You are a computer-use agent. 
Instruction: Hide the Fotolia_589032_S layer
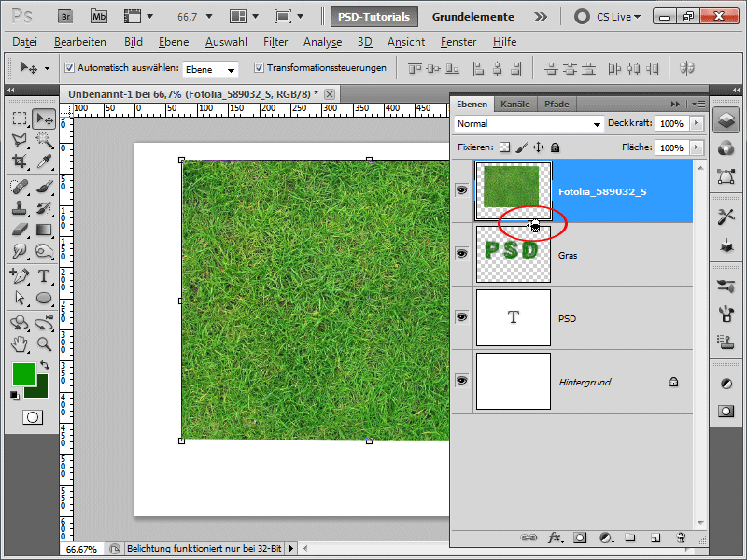pyautogui.click(x=461, y=190)
